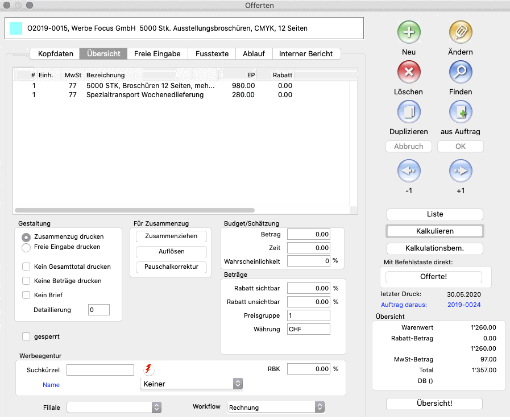Go to next record with +1 arrow
Image resolution: width=510 pixels, height=420 pixels.
[460, 171]
